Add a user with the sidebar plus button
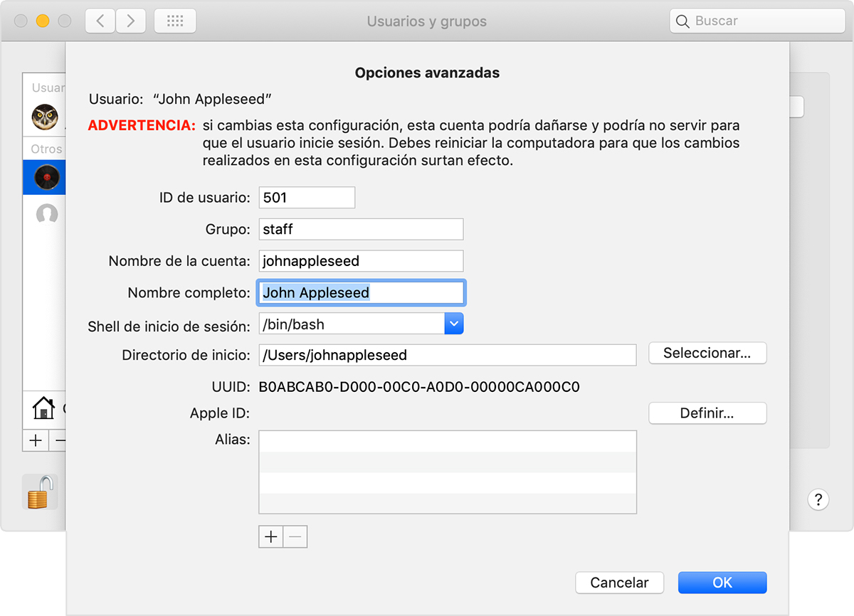 tap(36, 440)
